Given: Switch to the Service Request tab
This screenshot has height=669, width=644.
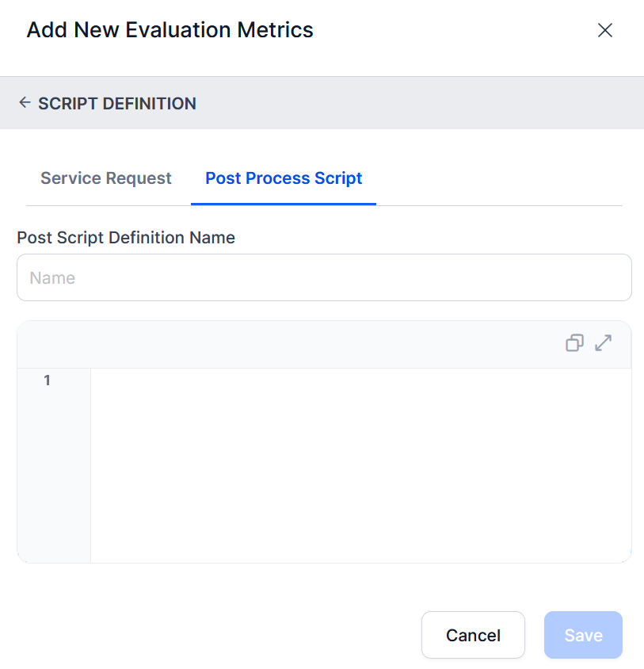Looking at the screenshot, I should coord(106,178).
